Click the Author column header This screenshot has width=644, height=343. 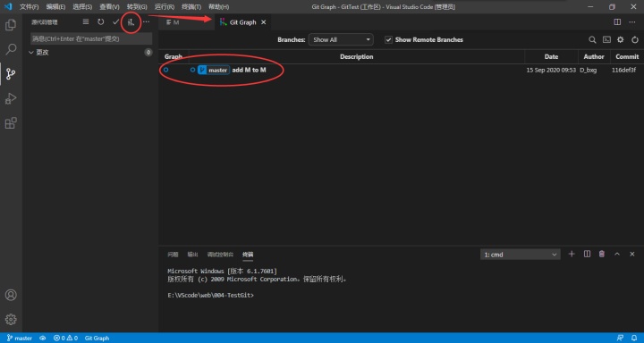click(x=594, y=56)
